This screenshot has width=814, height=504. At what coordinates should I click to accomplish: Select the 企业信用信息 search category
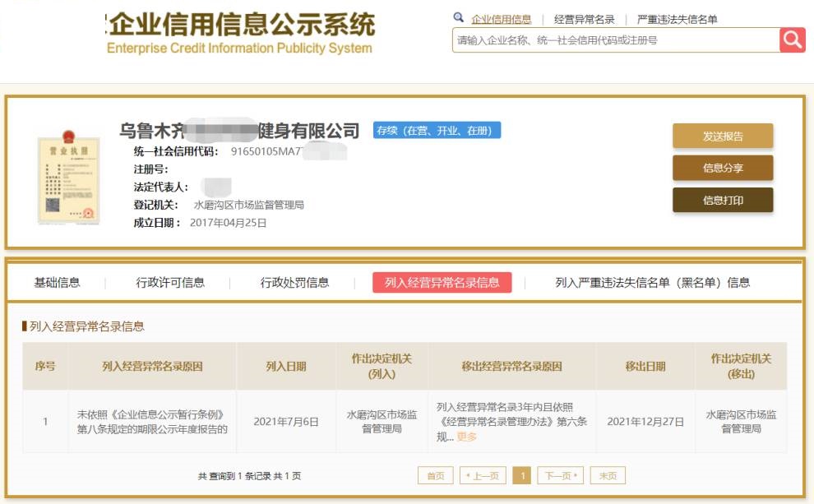tap(501, 19)
